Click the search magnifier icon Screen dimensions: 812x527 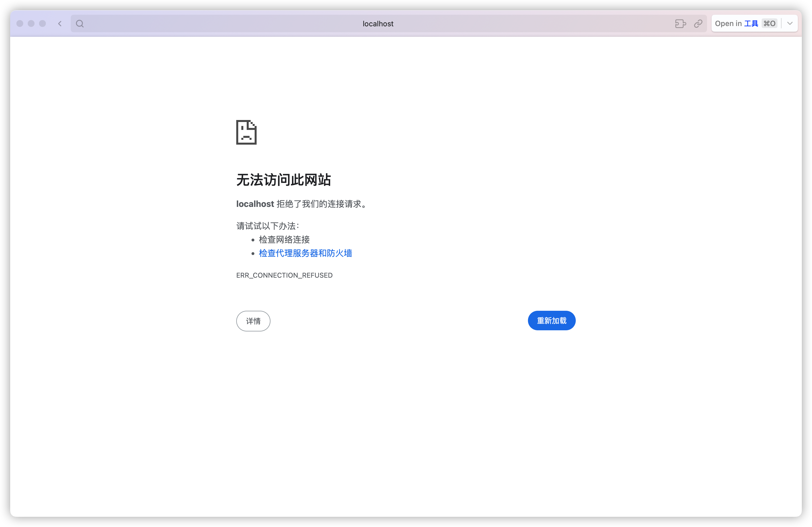[x=80, y=23]
